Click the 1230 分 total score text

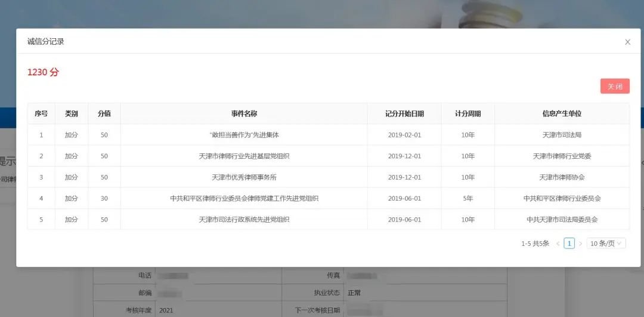click(43, 72)
